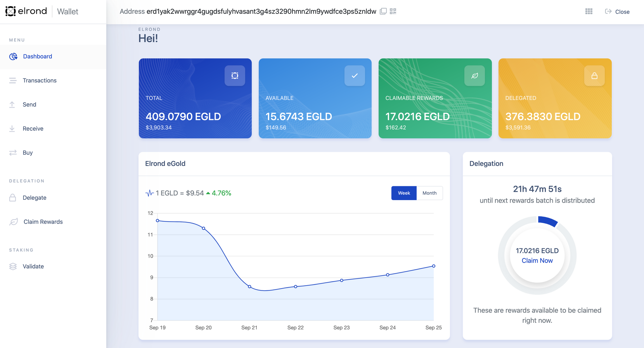This screenshot has width=644, height=348.
Task: Click the 17.0216 EGLD value on Claimable Rewards card
Action: point(417,116)
